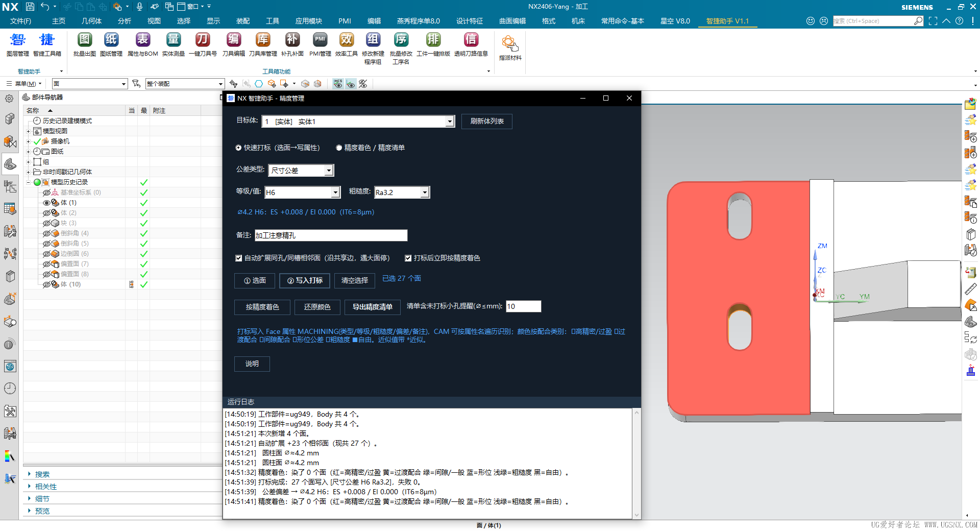
Task: Click the small-hole diameter field showing 10
Action: [523, 306]
